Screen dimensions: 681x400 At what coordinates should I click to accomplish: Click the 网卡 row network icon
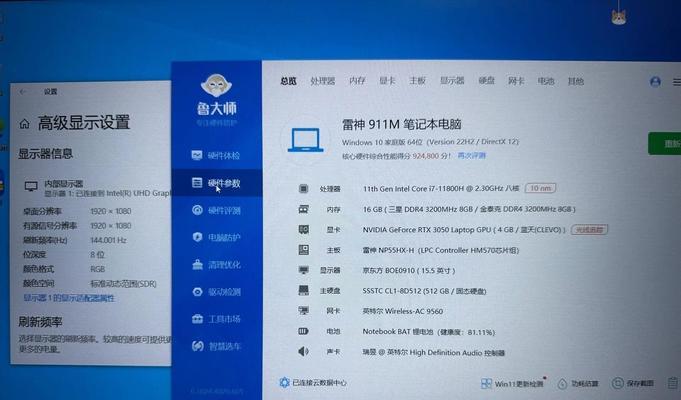pyautogui.click(x=304, y=311)
